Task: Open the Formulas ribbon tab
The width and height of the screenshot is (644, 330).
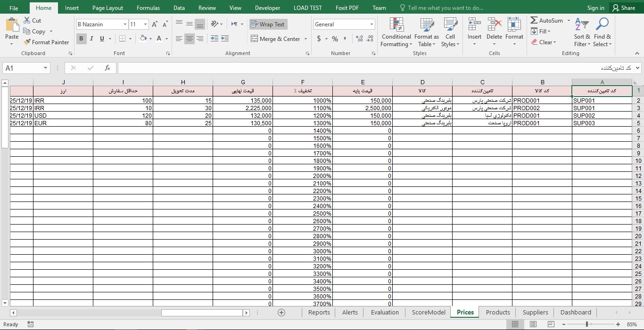Action: [148, 8]
